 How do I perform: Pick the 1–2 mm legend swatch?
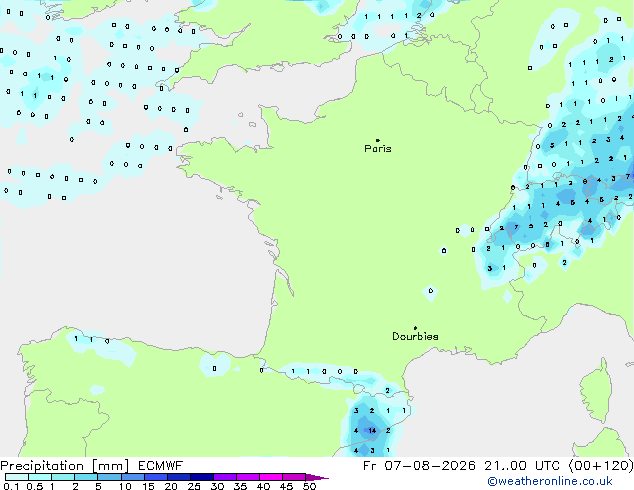63,477
